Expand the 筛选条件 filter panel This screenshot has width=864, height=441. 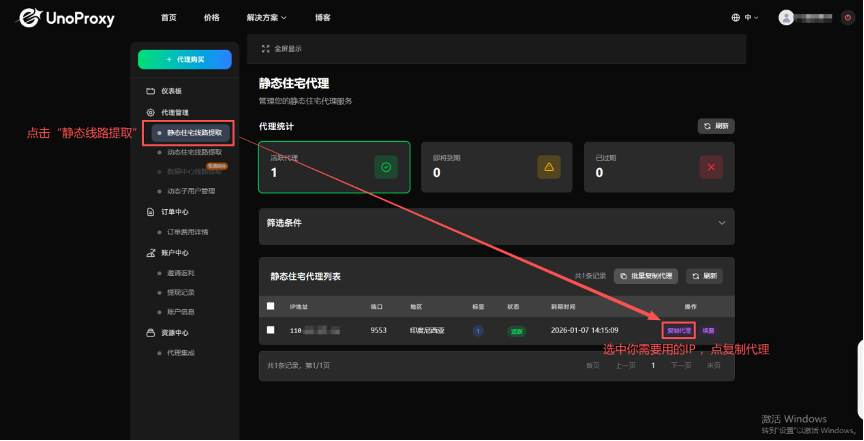721,222
